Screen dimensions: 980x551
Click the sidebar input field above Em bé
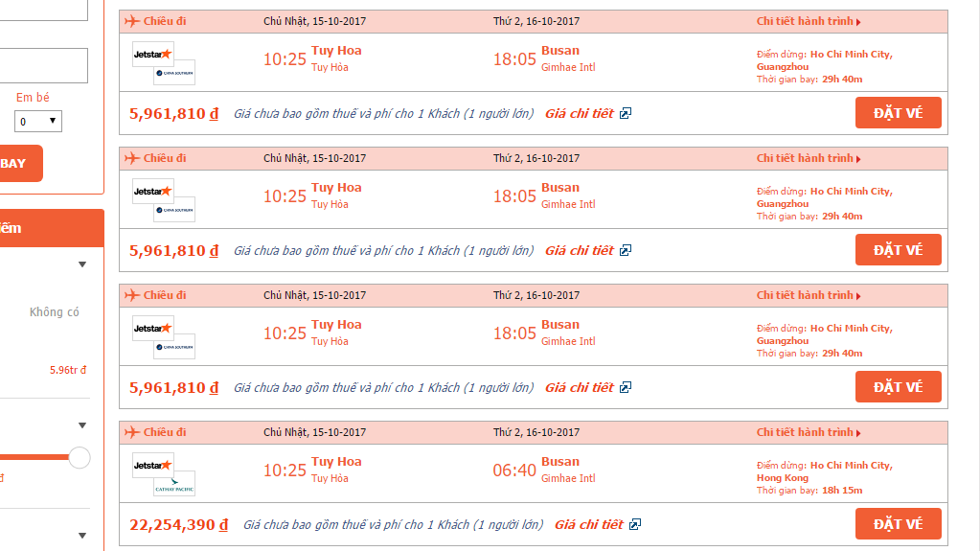click(44, 66)
